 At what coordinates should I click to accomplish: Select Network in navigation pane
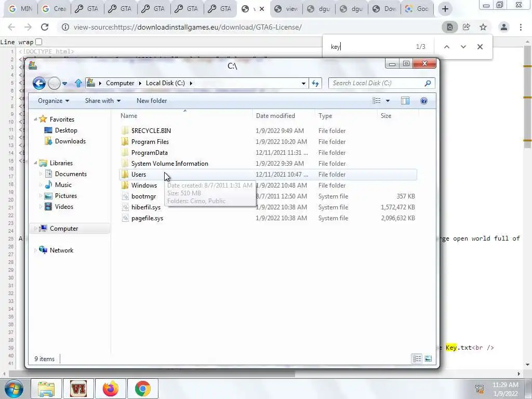pyautogui.click(x=61, y=250)
